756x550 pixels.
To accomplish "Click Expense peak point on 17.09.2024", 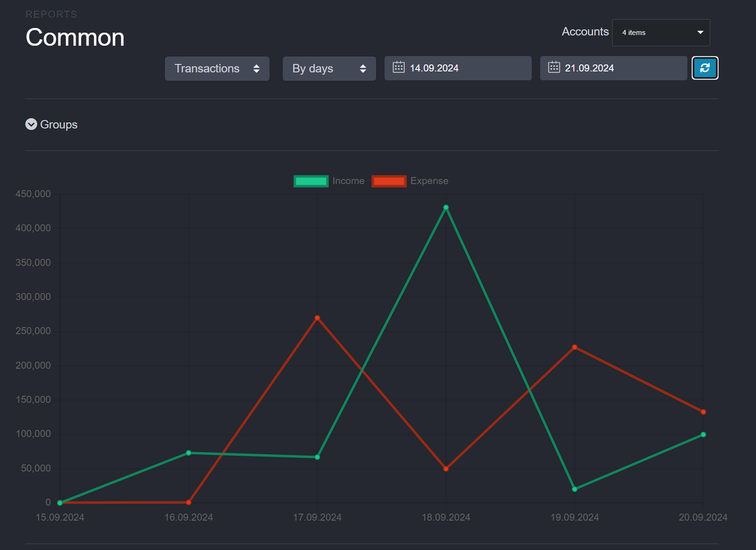I will pyautogui.click(x=317, y=318).
